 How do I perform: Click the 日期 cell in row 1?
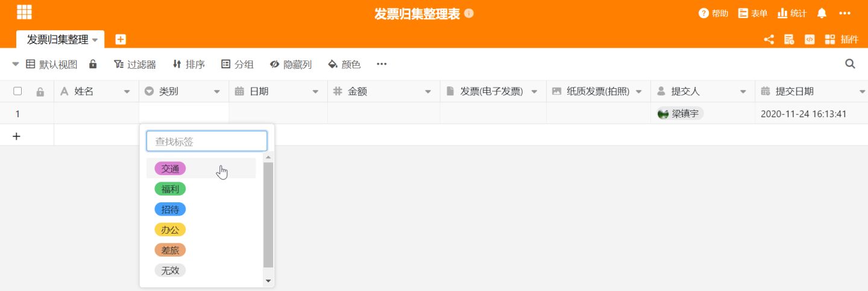click(x=278, y=114)
